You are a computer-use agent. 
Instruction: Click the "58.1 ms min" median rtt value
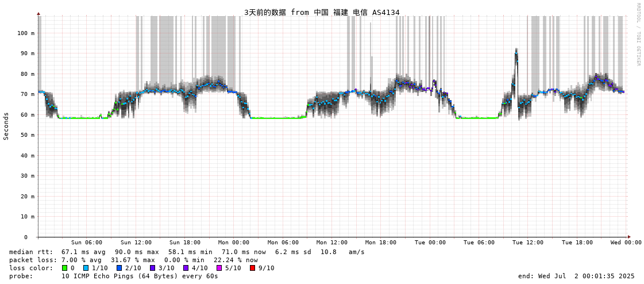point(190,252)
